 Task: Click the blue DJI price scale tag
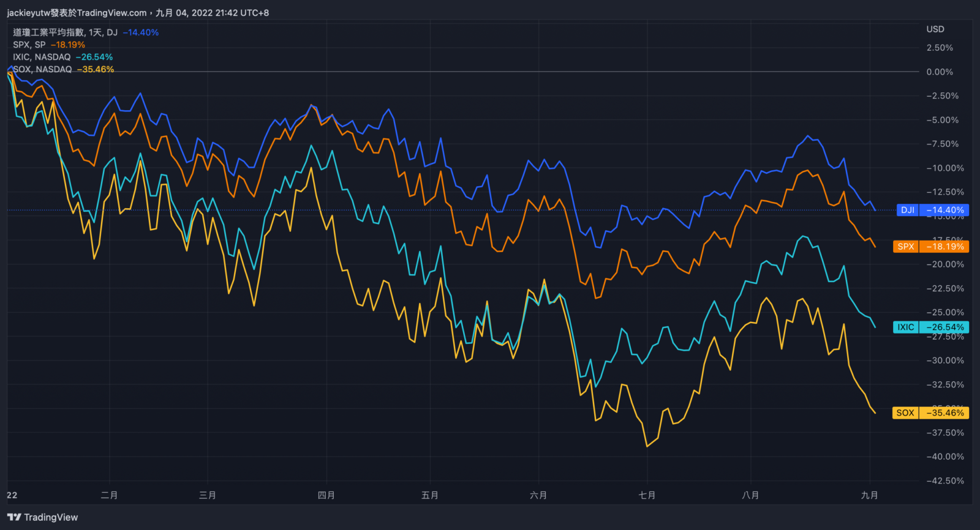[x=907, y=210]
